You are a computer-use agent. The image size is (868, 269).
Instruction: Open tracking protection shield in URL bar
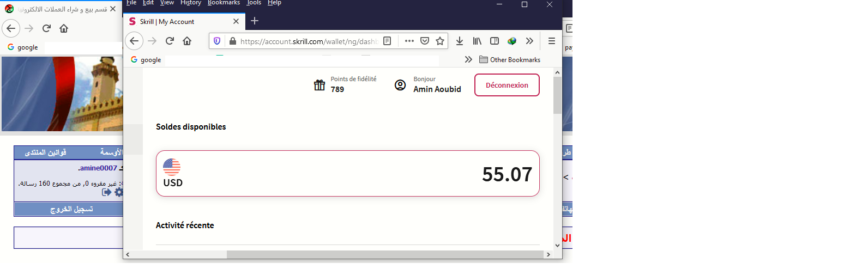pos(217,41)
